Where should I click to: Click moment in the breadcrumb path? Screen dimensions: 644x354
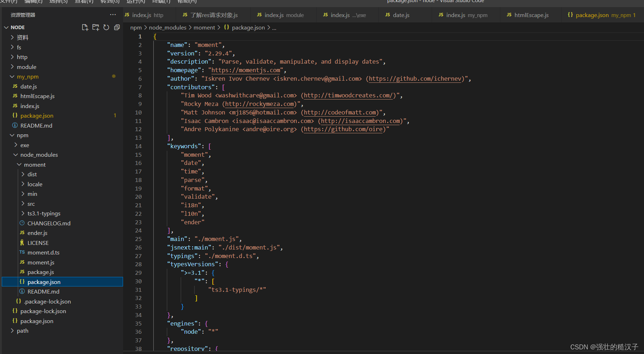point(204,28)
